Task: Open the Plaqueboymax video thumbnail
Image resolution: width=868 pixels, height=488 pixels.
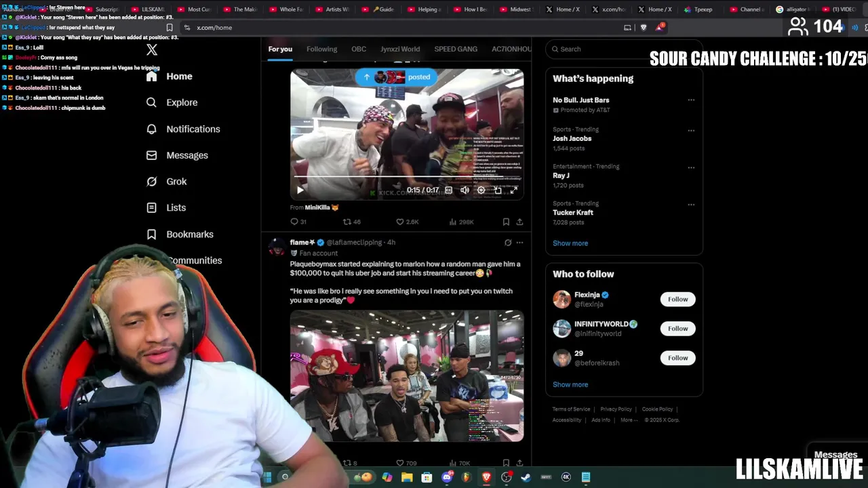Action: click(x=407, y=376)
